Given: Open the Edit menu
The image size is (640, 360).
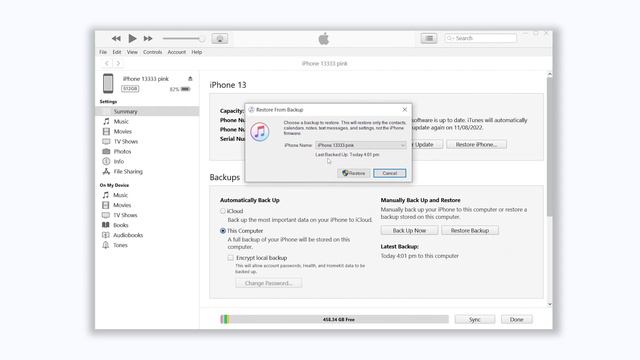Looking at the screenshot, I should (117, 52).
